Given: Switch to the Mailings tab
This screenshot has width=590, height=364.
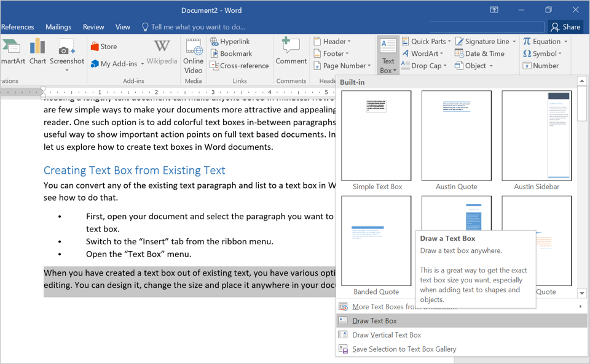Looking at the screenshot, I should (58, 27).
